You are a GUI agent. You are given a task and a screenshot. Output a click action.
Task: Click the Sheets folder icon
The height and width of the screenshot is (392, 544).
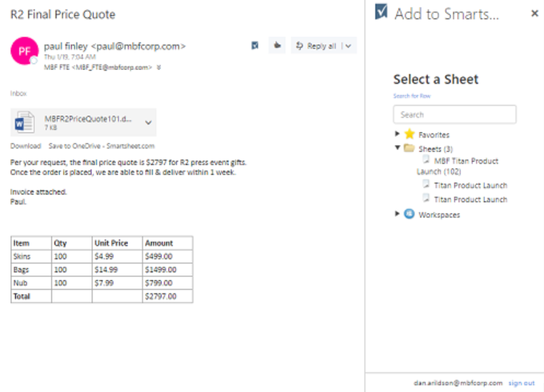point(409,148)
